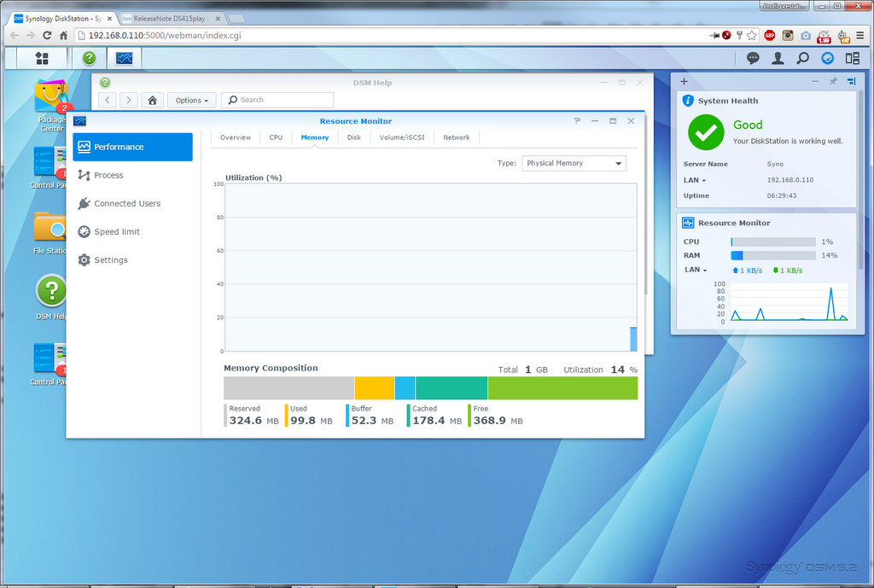Click the yellow Used memory segment
This screenshot has height=588, width=874.
pyautogui.click(x=375, y=388)
